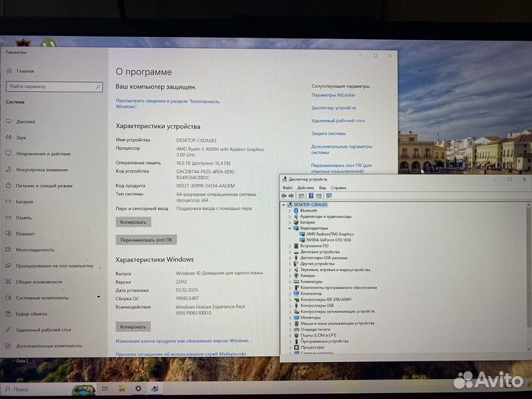Click Найти параметр search field
Screen dimensions: 532x399
pos(54,87)
